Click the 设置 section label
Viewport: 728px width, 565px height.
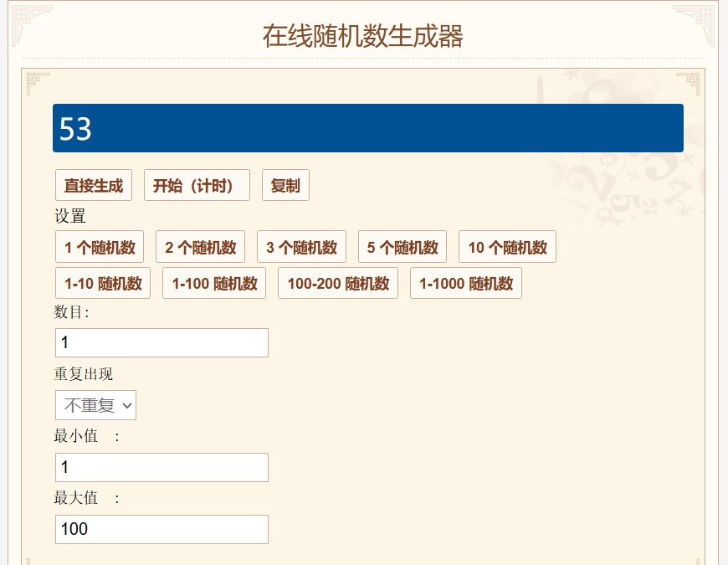[70, 216]
